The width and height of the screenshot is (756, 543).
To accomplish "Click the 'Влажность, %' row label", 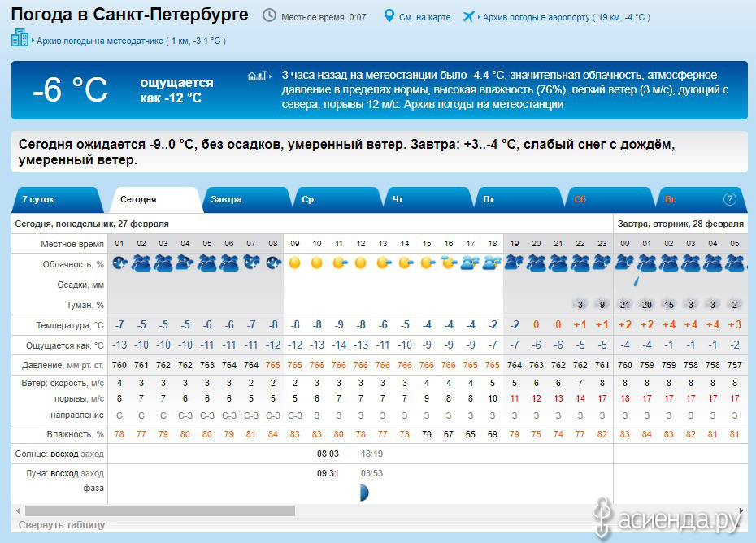I will pos(76,435).
